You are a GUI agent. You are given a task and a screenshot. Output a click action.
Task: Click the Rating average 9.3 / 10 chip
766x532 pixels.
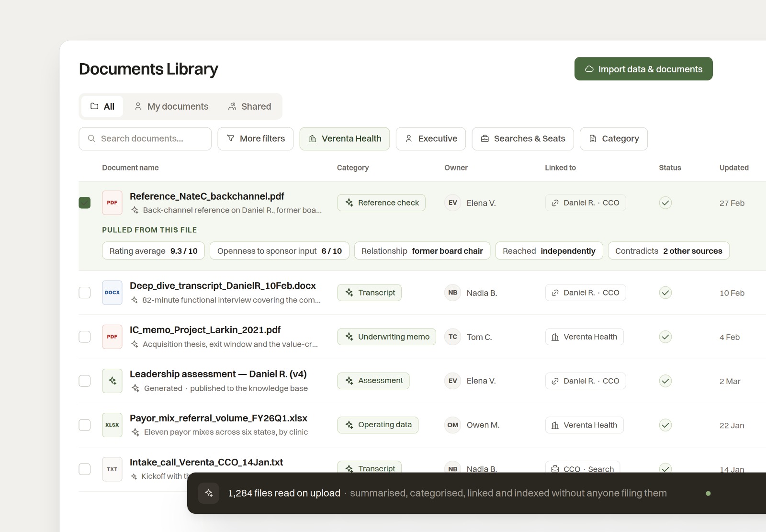(x=153, y=251)
